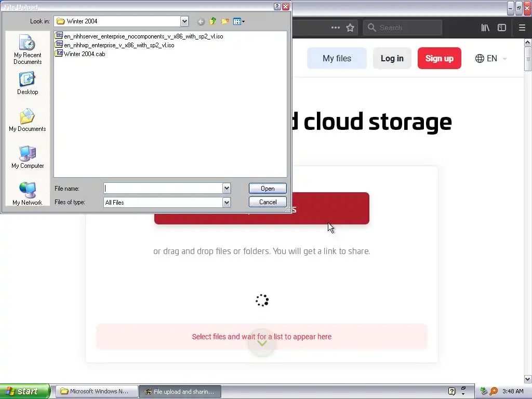The image size is (532, 399).
Task: Open the browser page actions menu
Action: 336,28
